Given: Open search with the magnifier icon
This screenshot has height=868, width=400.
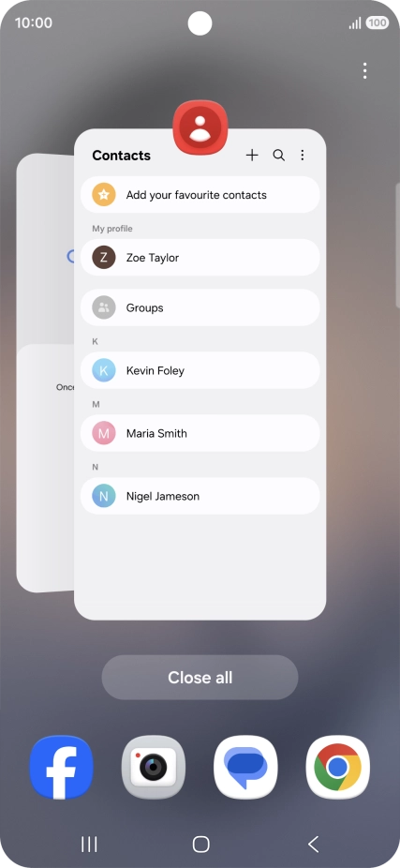Looking at the screenshot, I should (279, 155).
